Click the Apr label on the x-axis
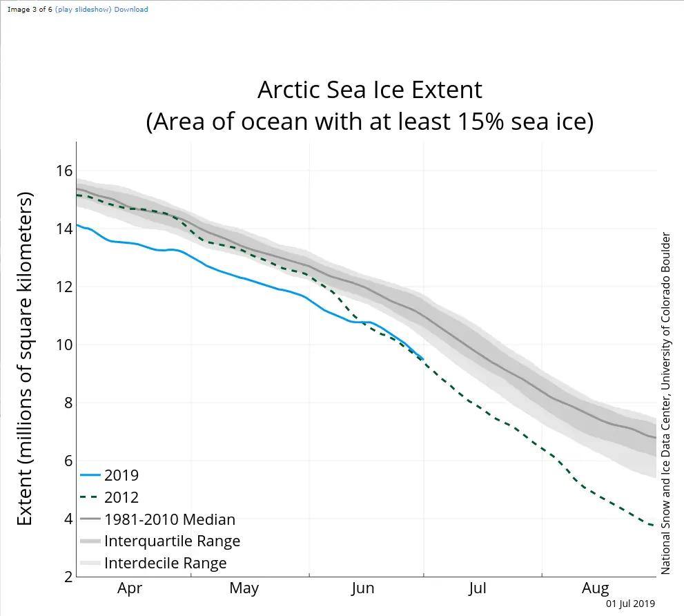 click(x=130, y=588)
